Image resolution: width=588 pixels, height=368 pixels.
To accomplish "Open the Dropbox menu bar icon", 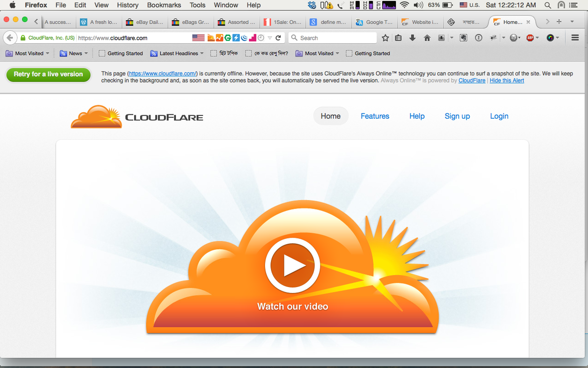I will pyautogui.click(x=312, y=5).
